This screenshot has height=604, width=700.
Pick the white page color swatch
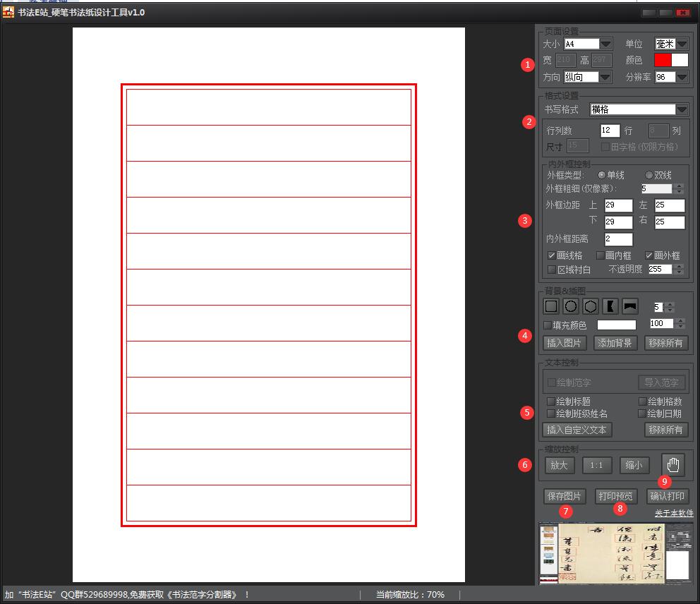pyautogui.click(x=680, y=60)
